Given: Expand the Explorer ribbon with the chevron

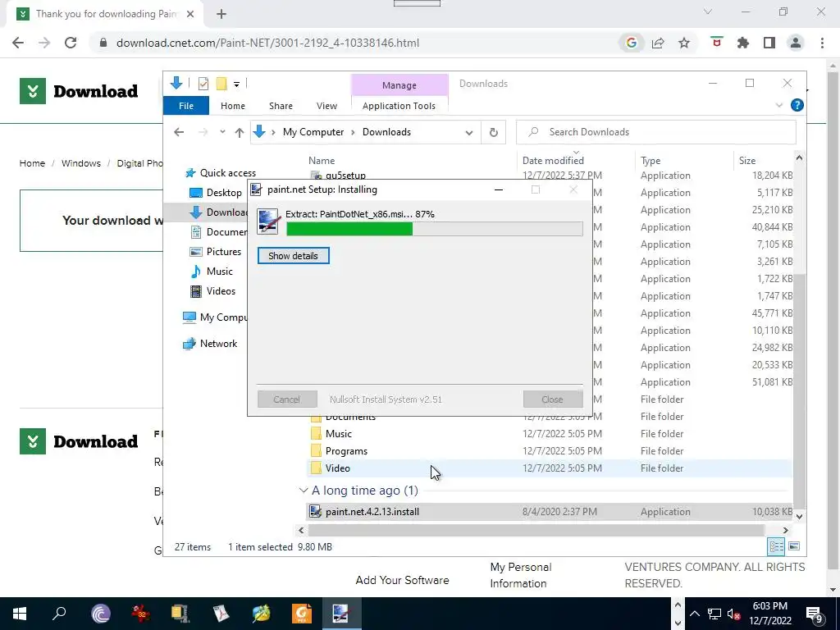Looking at the screenshot, I should point(779,106).
